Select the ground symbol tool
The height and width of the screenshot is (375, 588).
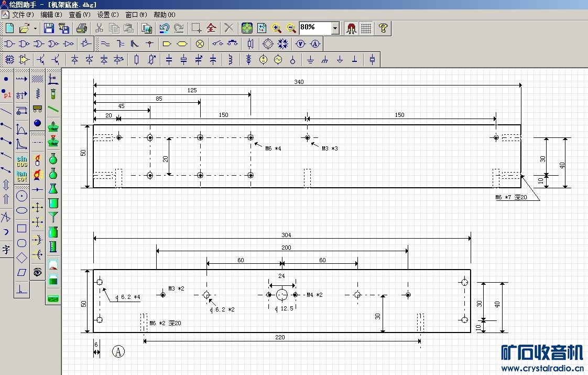click(310, 60)
